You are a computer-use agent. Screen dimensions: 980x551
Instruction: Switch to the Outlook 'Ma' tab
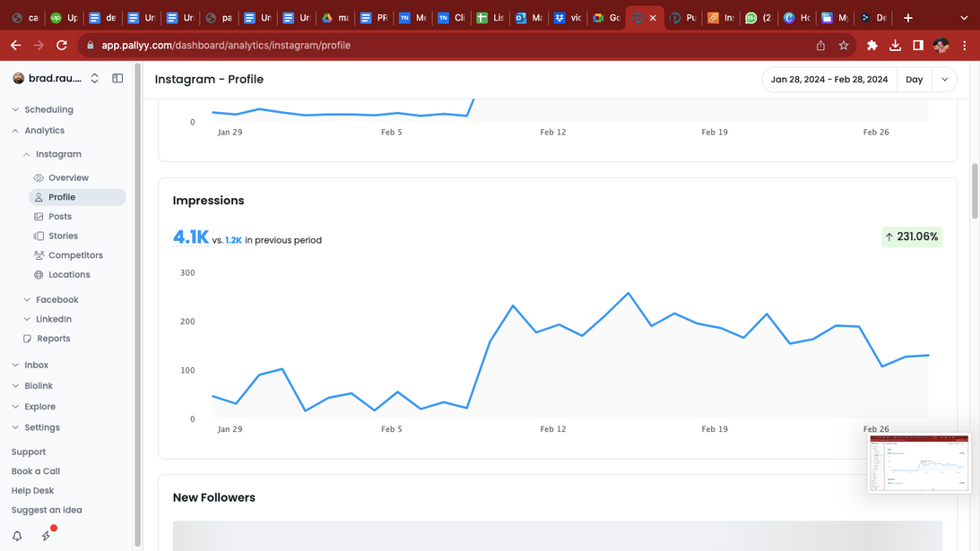[x=529, y=18]
